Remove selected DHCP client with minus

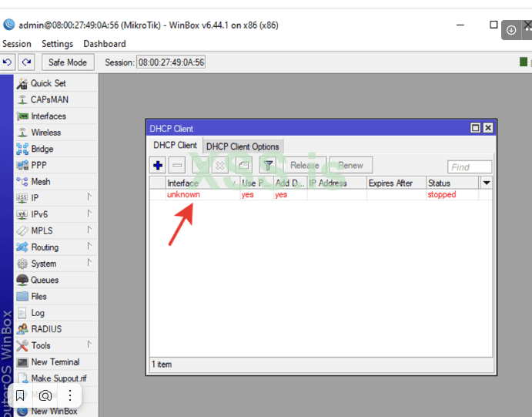(177, 166)
